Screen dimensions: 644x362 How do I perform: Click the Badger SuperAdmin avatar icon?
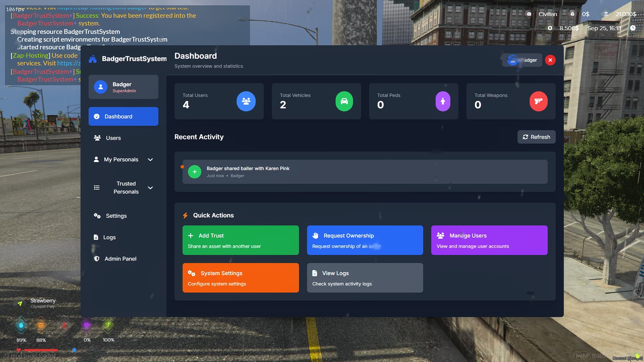pyautogui.click(x=101, y=87)
